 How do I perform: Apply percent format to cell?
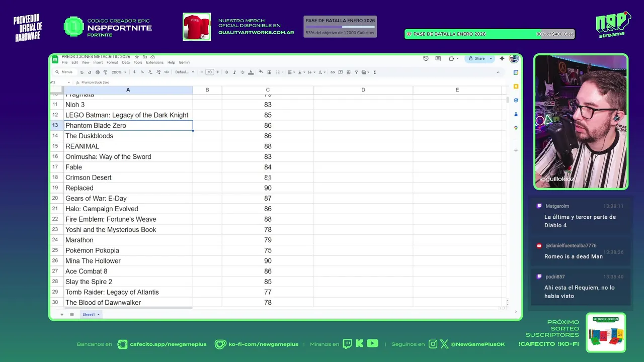(x=142, y=72)
